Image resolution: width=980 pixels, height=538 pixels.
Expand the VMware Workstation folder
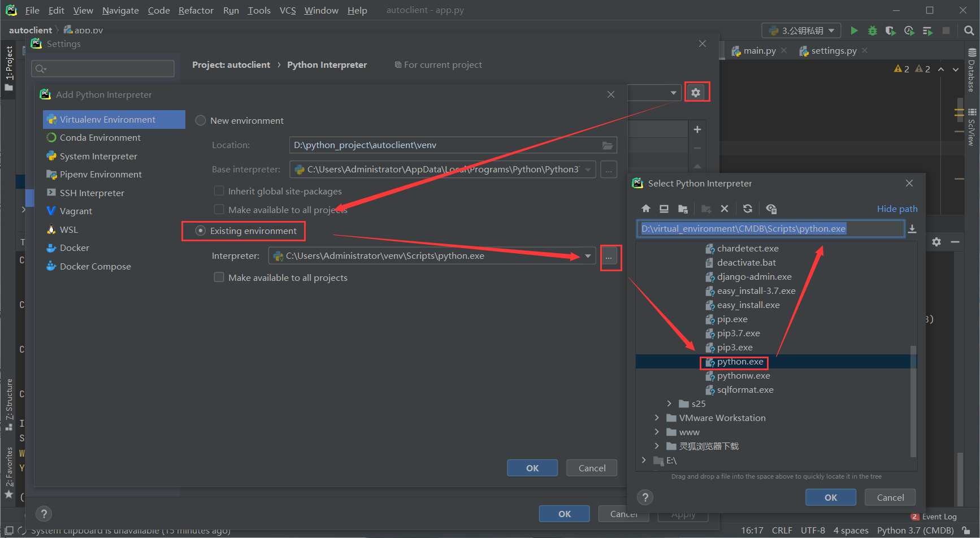pyautogui.click(x=657, y=418)
